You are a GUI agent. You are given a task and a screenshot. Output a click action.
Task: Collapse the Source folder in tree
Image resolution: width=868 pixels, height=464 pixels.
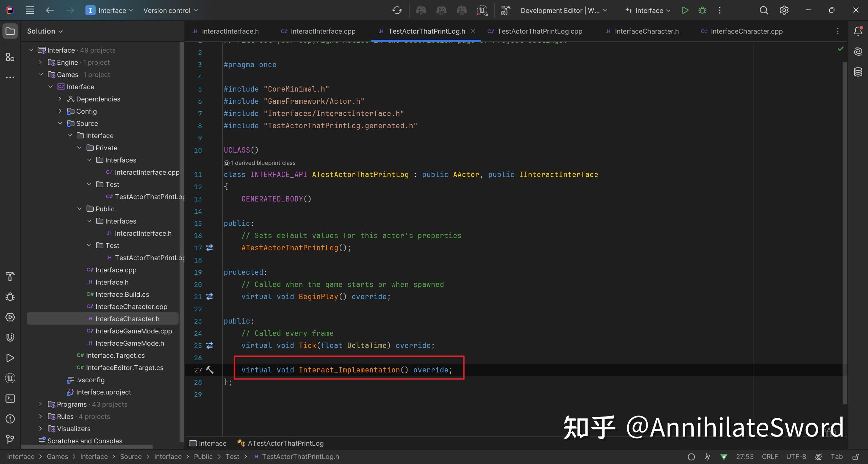[x=60, y=123]
